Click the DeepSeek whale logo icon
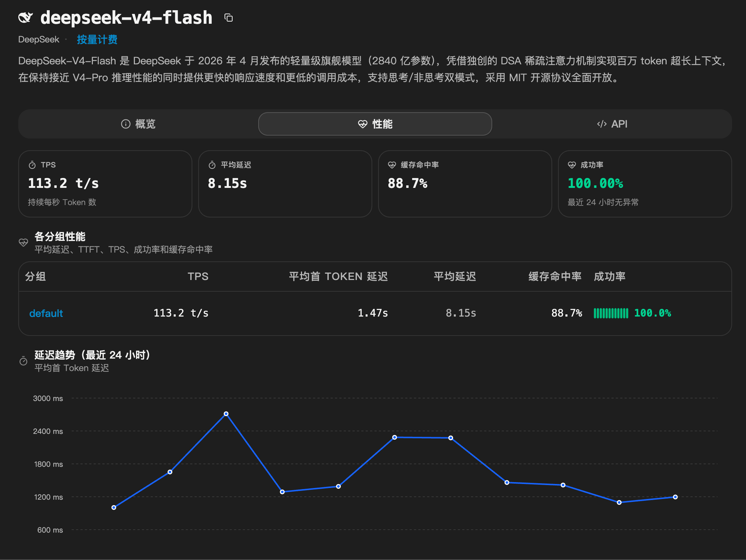This screenshot has width=746, height=560. pyautogui.click(x=25, y=17)
